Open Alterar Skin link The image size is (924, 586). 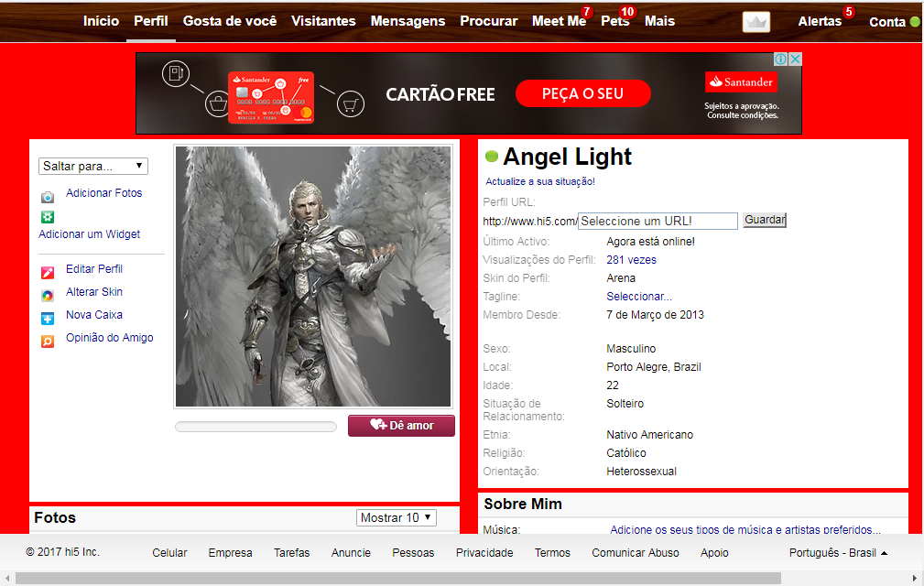[x=94, y=292]
